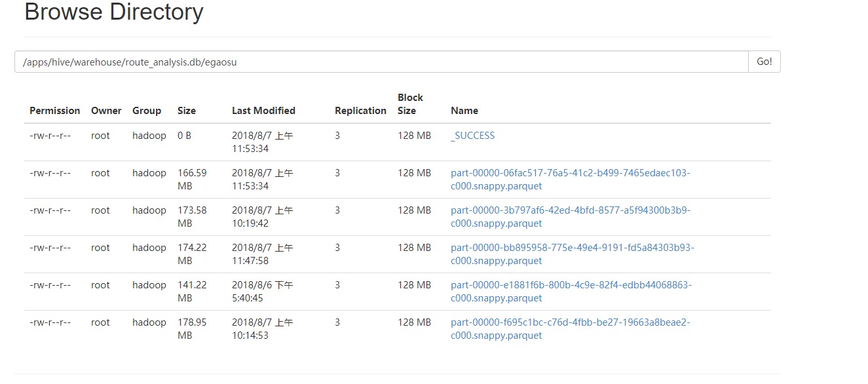Click the Block Size column header

(410, 104)
